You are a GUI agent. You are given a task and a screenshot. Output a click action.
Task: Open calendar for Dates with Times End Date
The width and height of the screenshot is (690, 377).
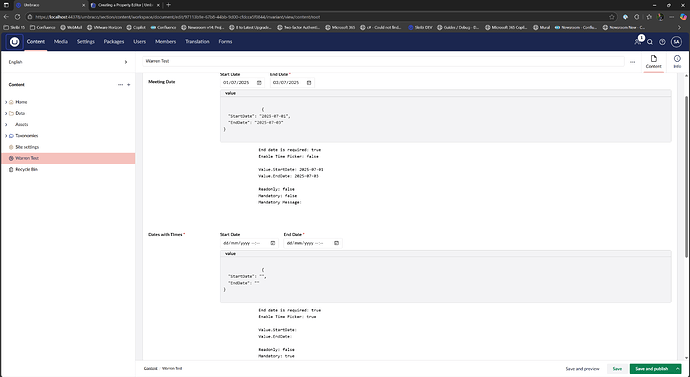(x=336, y=243)
